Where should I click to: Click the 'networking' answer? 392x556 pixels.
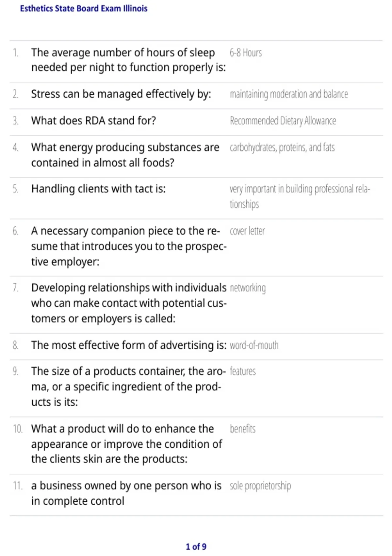[248, 288]
